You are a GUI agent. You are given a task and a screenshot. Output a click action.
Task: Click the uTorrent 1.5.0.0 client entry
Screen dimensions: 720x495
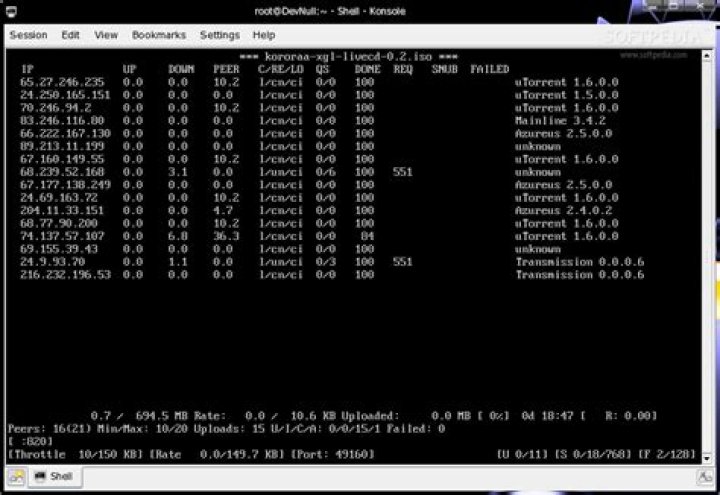[x=567, y=95]
